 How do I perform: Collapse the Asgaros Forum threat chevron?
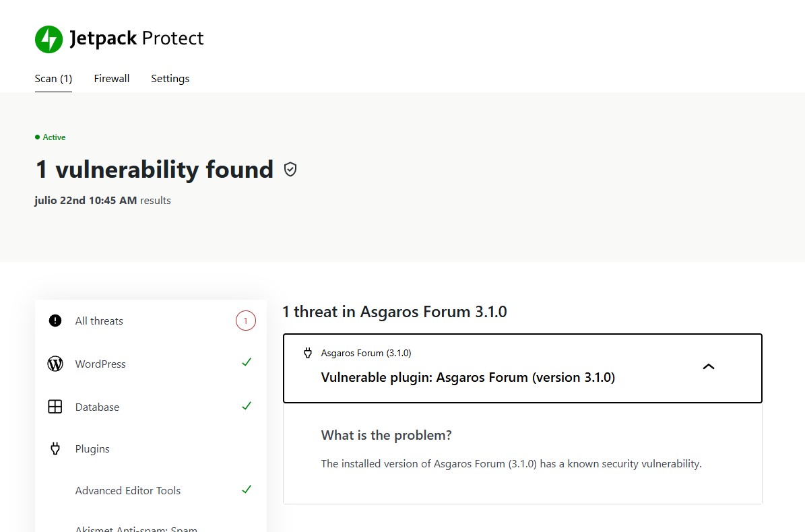[709, 366]
